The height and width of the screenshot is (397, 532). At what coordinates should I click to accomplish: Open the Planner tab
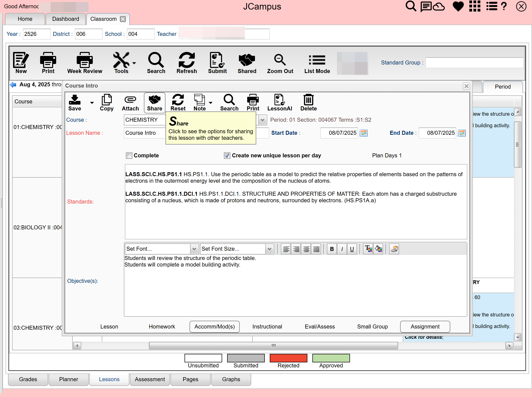(69, 379)
